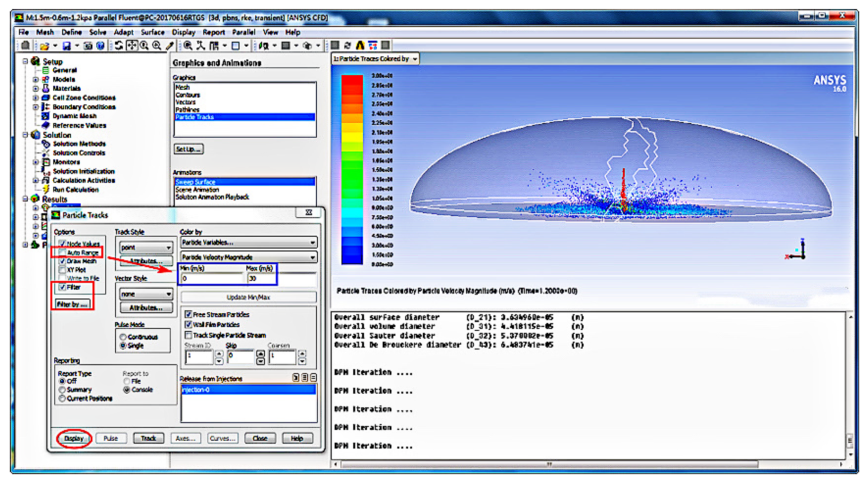This screenshot has height=484, width=868.
Task: Toggle Free Stream Particles checkbox
Action: (188, 315)
